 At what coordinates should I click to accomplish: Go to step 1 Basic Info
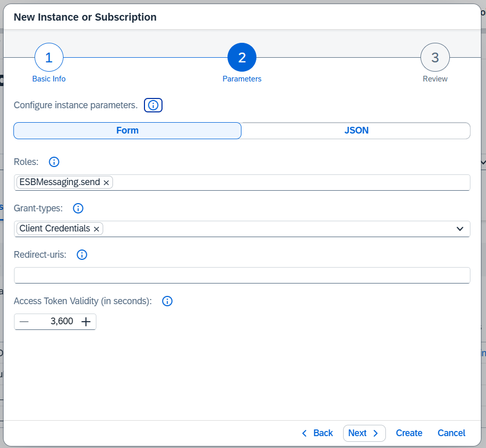pyautogui.click(x=49, y=58)
